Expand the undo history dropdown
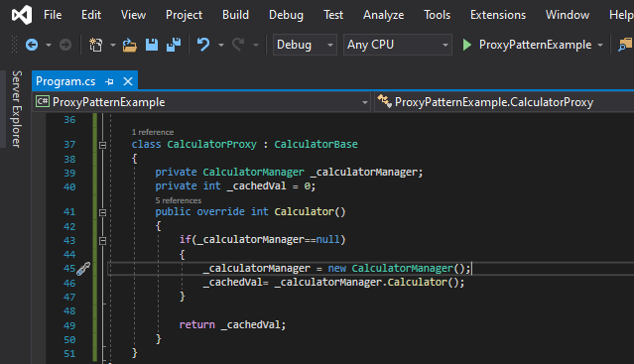Viewport: 634px width, 364px height. (221, 45)
